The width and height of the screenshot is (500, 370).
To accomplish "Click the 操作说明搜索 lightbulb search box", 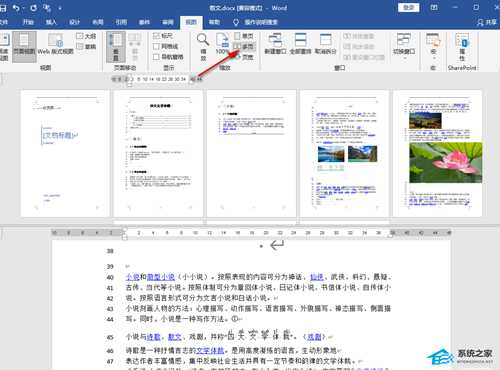I will pos(255,22).
